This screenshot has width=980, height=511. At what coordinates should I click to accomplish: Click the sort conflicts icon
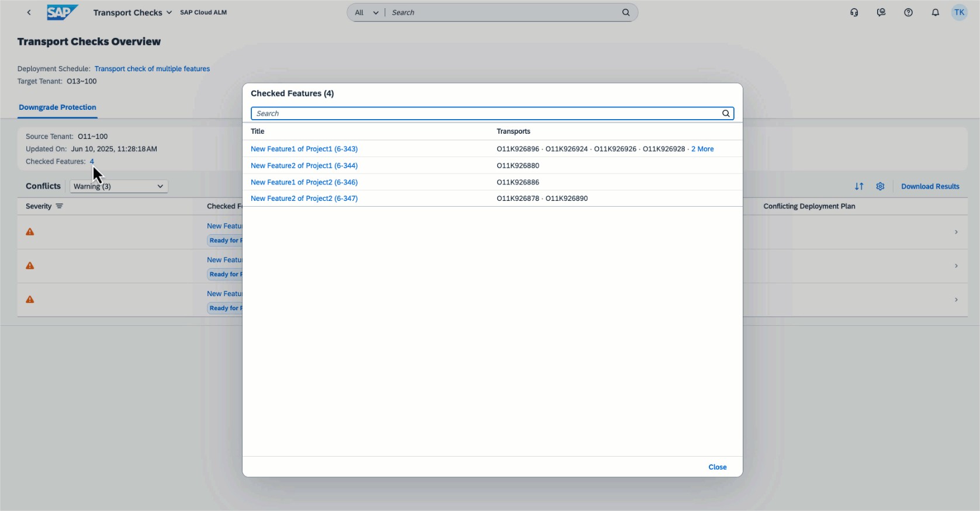[858, 186]
